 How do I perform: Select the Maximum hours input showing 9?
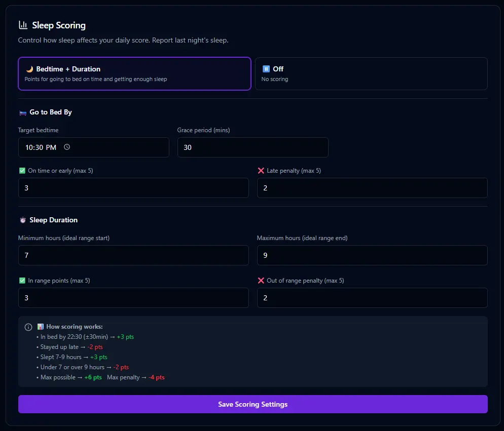coord(372,255)
